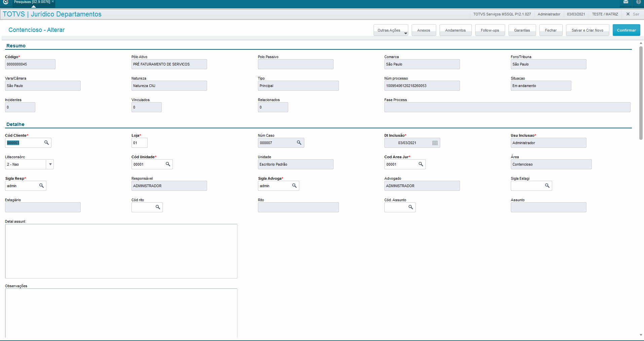Click the Garantias button
Viewport: 644px width, 341px height.
point(522,30)
